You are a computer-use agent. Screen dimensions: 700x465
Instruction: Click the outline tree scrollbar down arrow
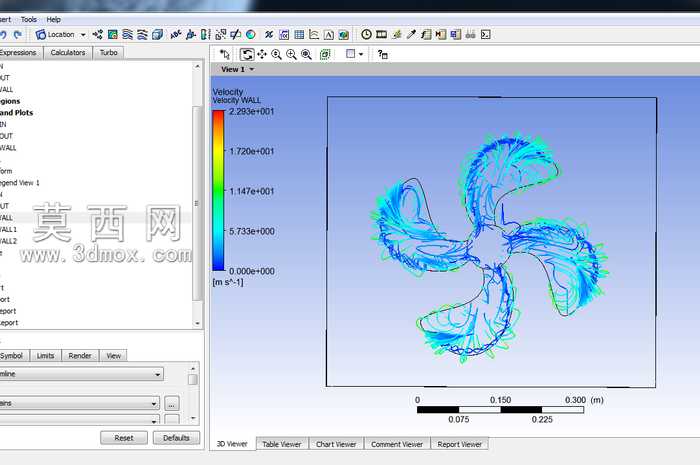point(197,324)
